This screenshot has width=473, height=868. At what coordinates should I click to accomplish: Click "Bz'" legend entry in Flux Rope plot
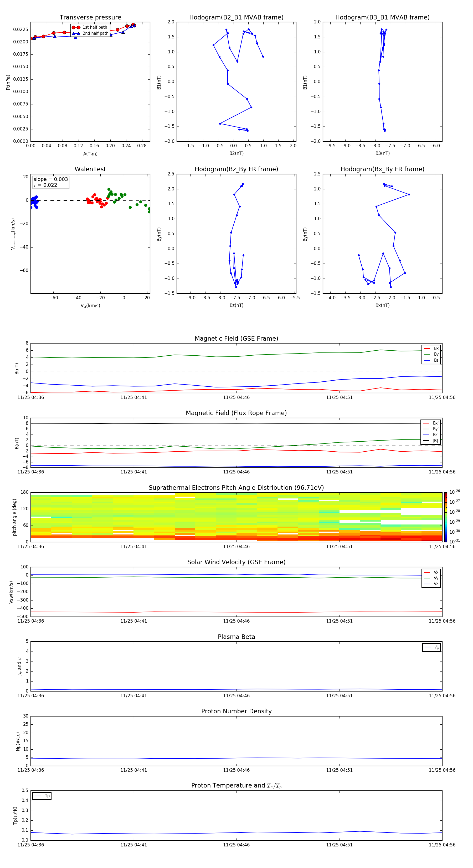(x=431, y=435)
